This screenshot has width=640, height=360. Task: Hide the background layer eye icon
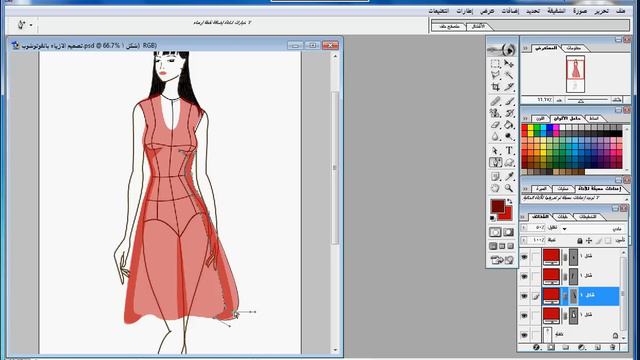[524, 335]
